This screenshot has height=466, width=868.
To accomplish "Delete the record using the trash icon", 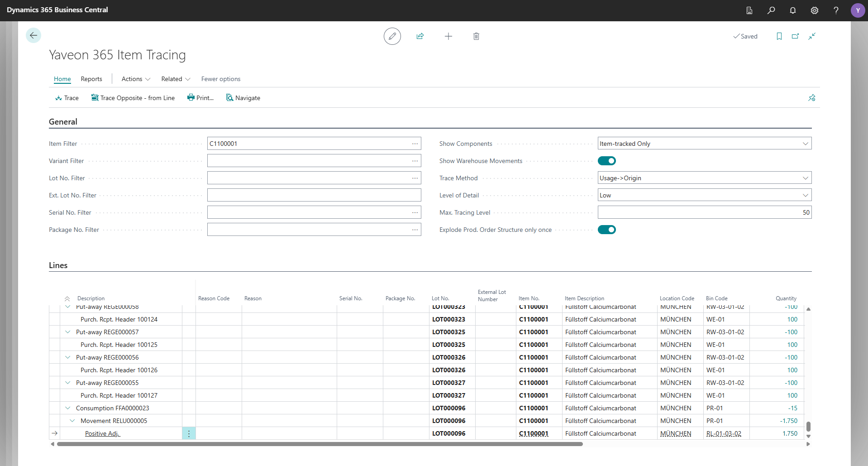I will pyautogui.click(x=476, y=36).
